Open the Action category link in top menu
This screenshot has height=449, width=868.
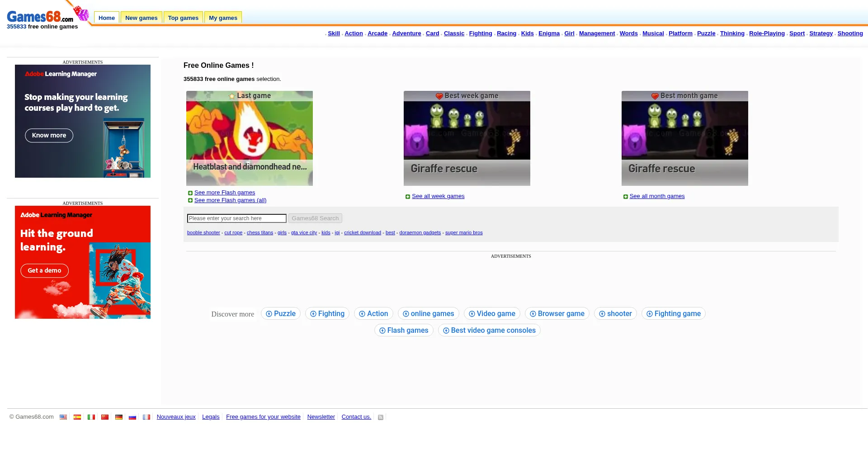(354, 33)
